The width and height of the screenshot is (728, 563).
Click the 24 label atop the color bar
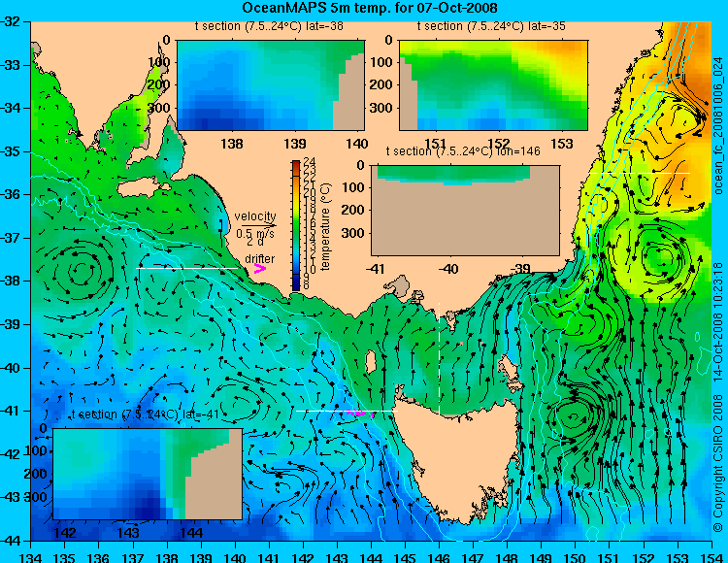click(x=310, y=161)
